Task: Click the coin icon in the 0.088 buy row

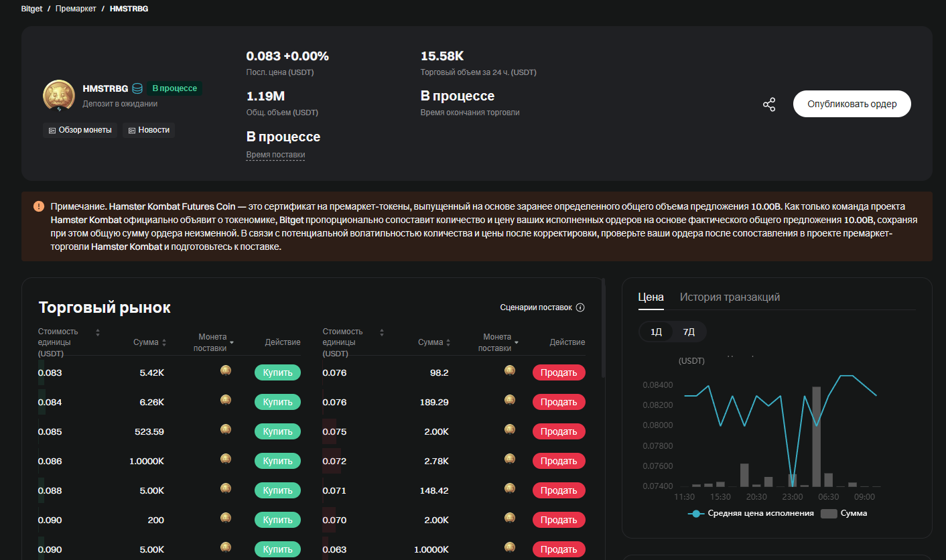Action: click(226, 488)
